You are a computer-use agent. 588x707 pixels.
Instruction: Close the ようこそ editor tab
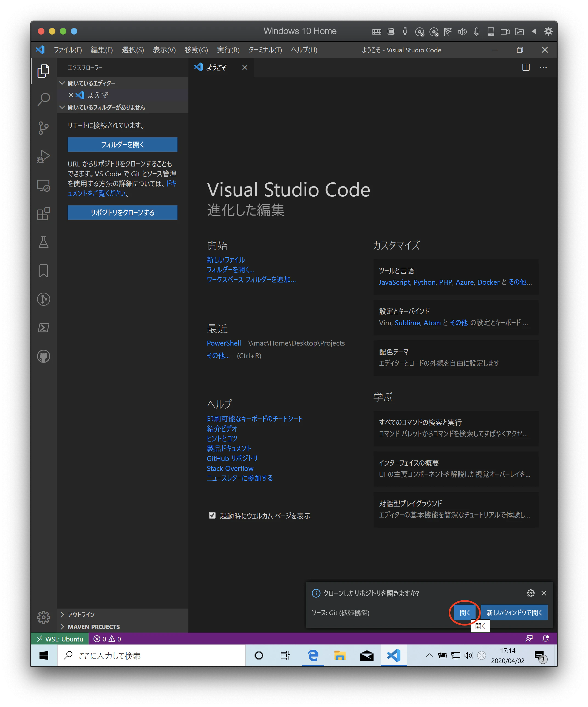245,67
